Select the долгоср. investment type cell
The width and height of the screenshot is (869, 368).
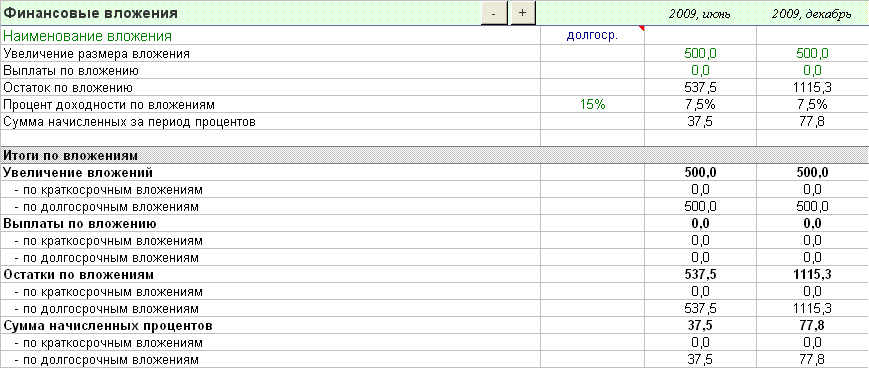click(592, 36)
